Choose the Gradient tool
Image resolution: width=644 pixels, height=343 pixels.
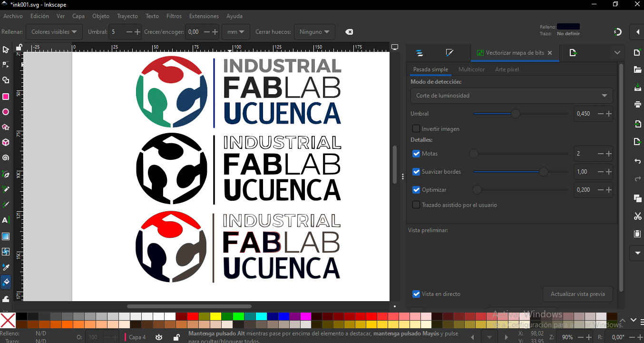6,235
